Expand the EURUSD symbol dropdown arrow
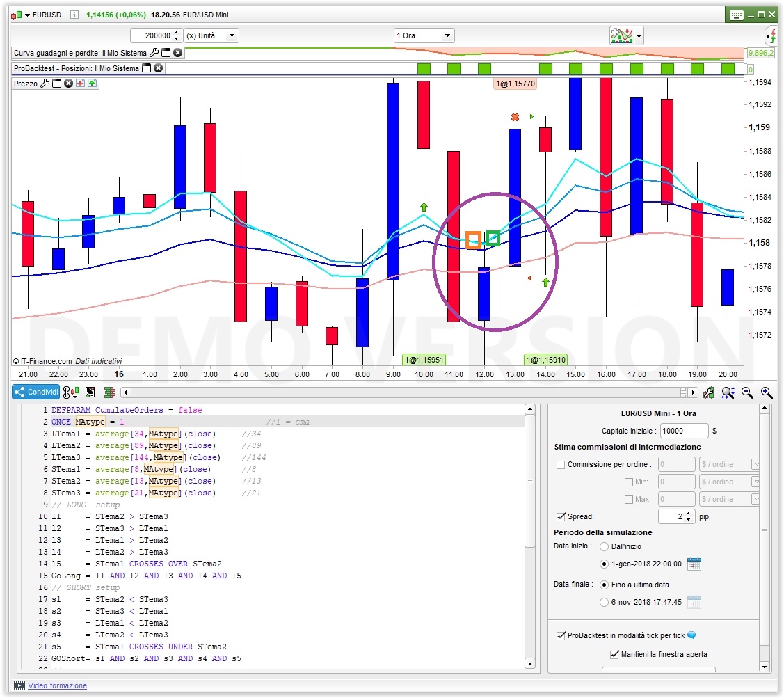This screenshot has width=784, height=698. 27,15
